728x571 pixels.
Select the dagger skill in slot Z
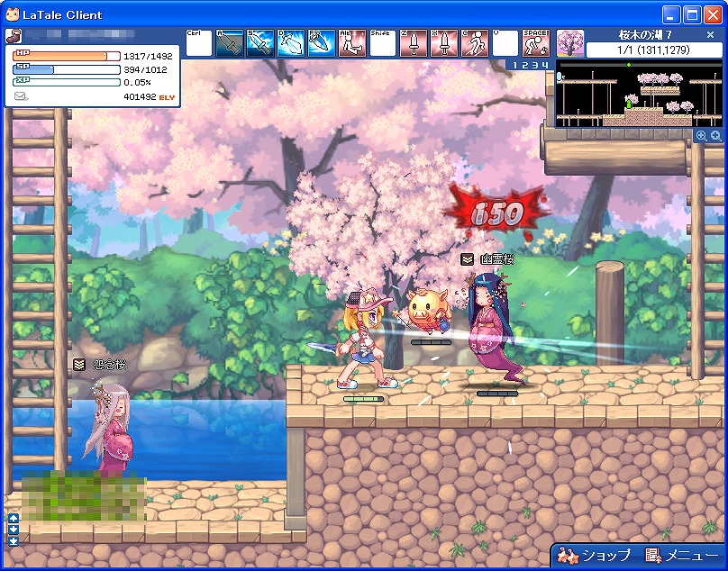(x=414, y=43)
